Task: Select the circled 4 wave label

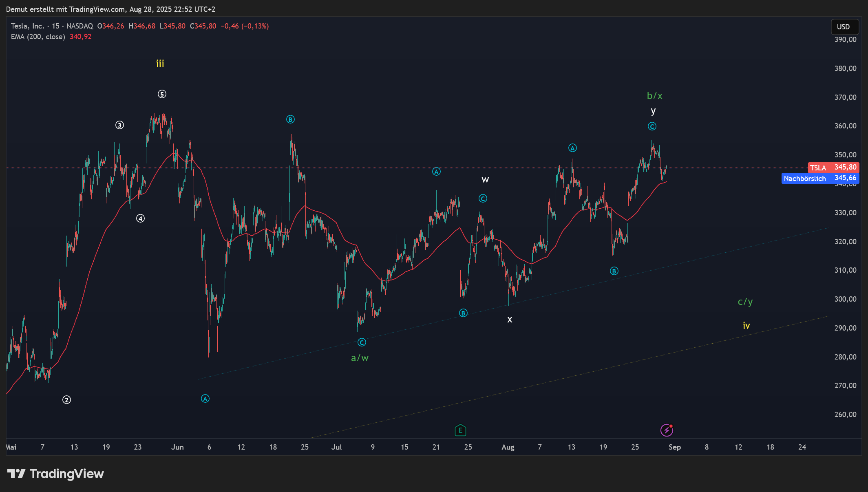Action: [x=140, y=218]
